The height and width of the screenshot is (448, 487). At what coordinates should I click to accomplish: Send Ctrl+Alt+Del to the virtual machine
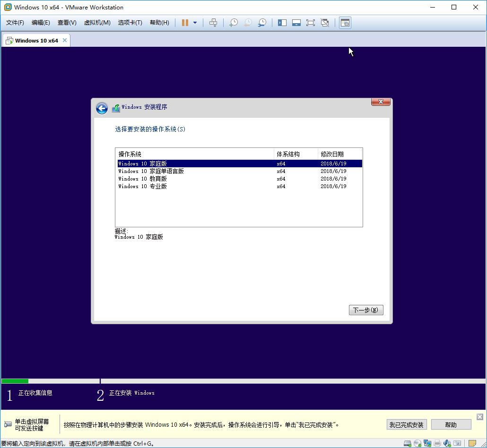point(213,22)
